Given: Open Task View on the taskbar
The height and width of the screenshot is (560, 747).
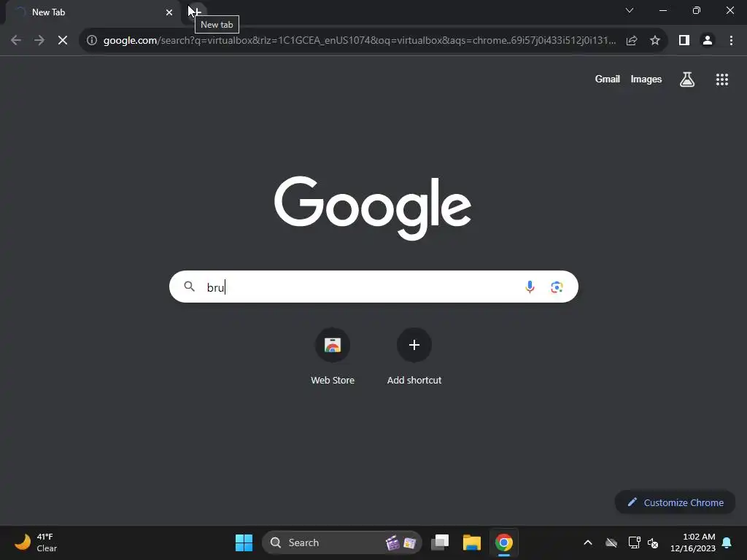Looking at the screenshot, I should coord(440,542).
